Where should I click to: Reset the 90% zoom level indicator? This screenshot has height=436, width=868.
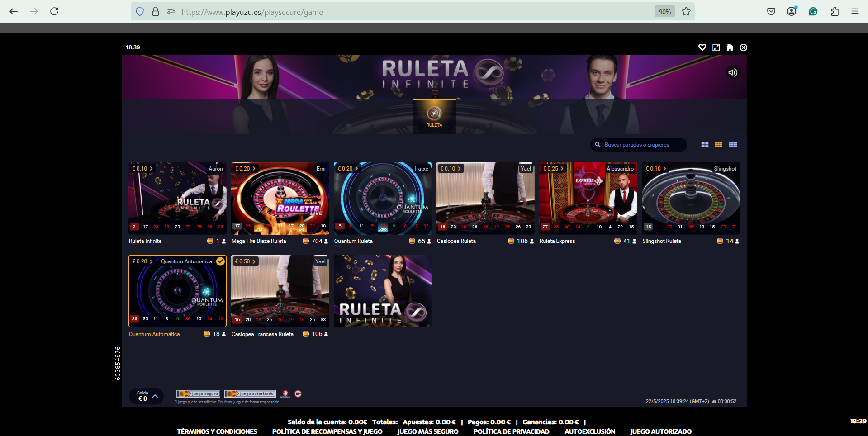(664, 12)
